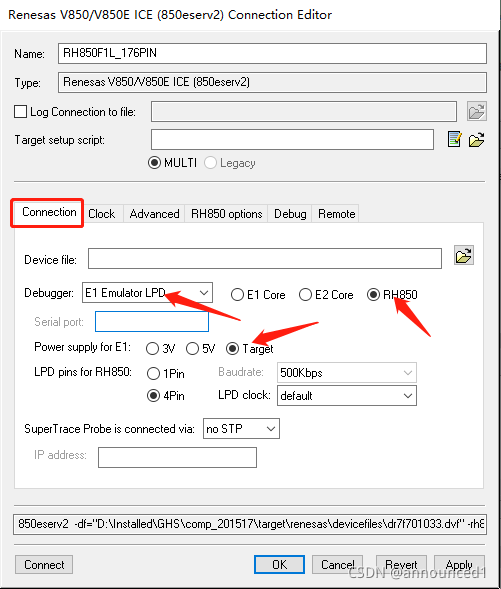Open the RH850 options tab
The height and width of the screenshot is (589, 501).
tap(226, 214)
